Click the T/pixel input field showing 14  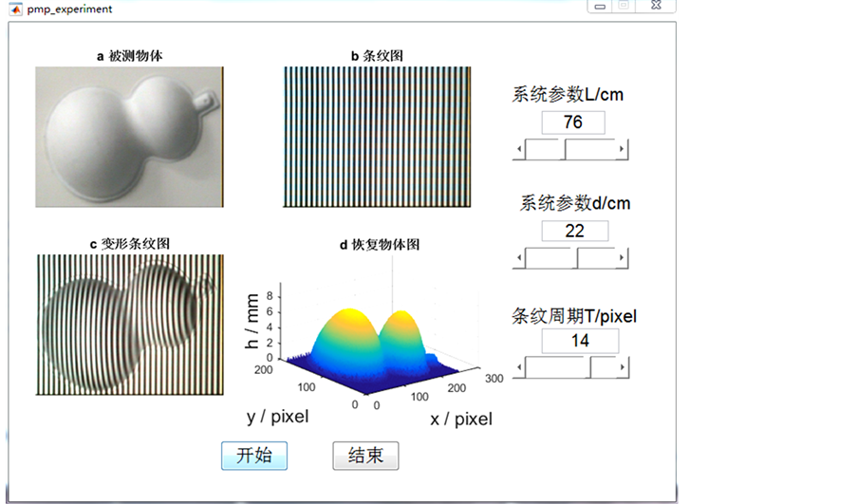click(580, 341)
